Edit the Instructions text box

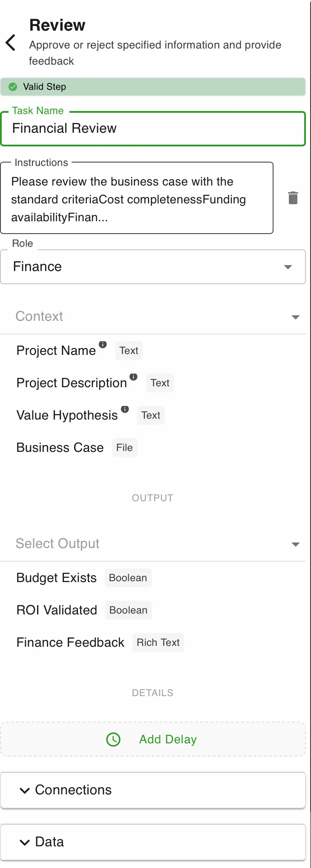[137, 198]
